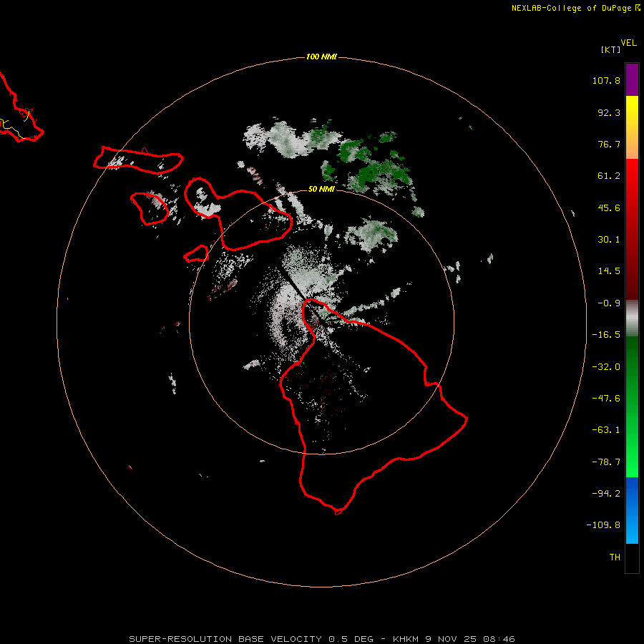644x644 pixels.
Task: Select the 30.1 legend value
Action: click(609, 240)
